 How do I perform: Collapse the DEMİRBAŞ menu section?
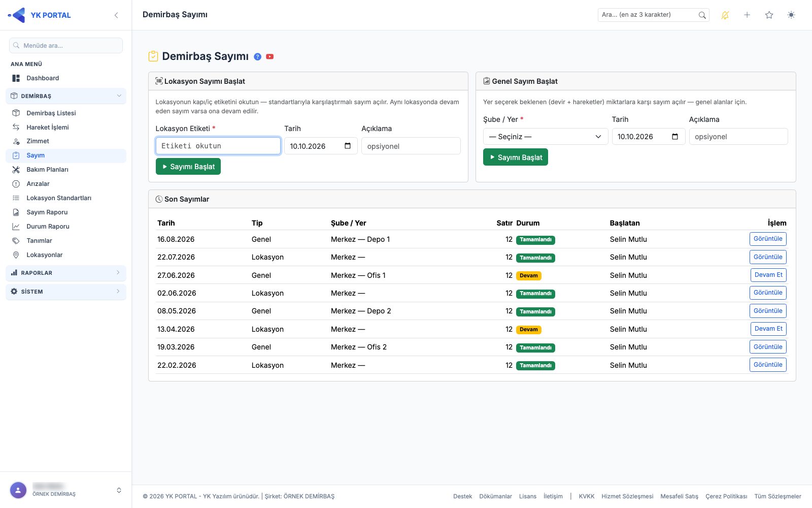point(66,96)
